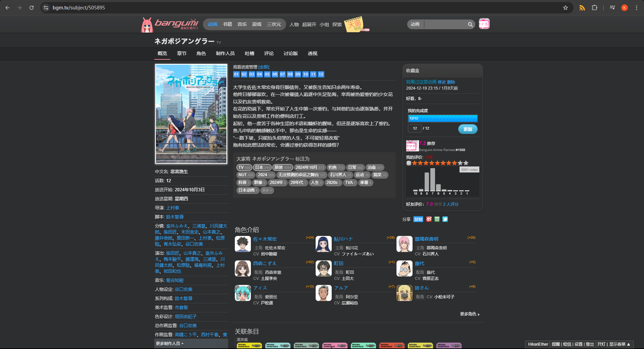Open 躑躅森貴明 character avatar
The height and width of the screenshot is (349, 644).
point(405,244)
